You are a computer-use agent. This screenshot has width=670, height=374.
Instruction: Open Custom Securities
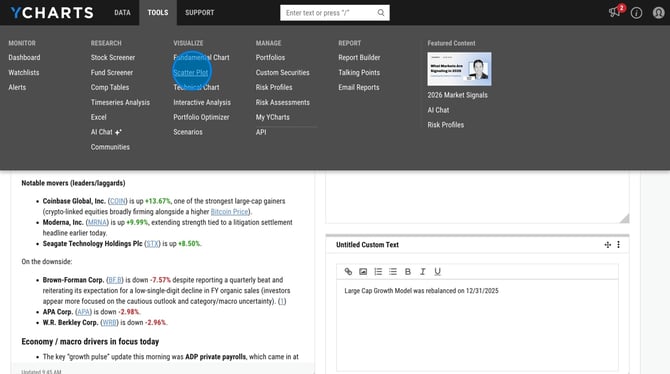tap(282, 72)
